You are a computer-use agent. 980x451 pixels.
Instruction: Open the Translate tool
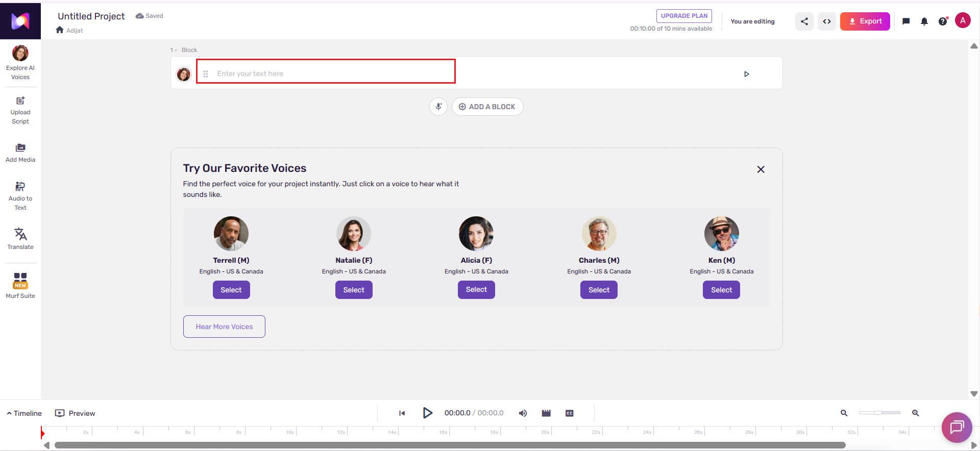coord(20,239)
